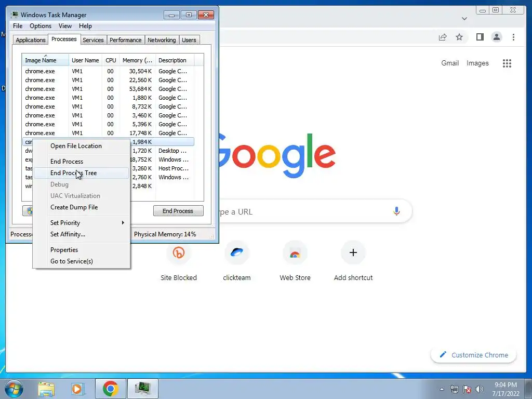Image resolution: width=532 pixels, height=399 pixels.
Task: Select chrome.exe row using 30,504 K
Action: coord(108,71)
